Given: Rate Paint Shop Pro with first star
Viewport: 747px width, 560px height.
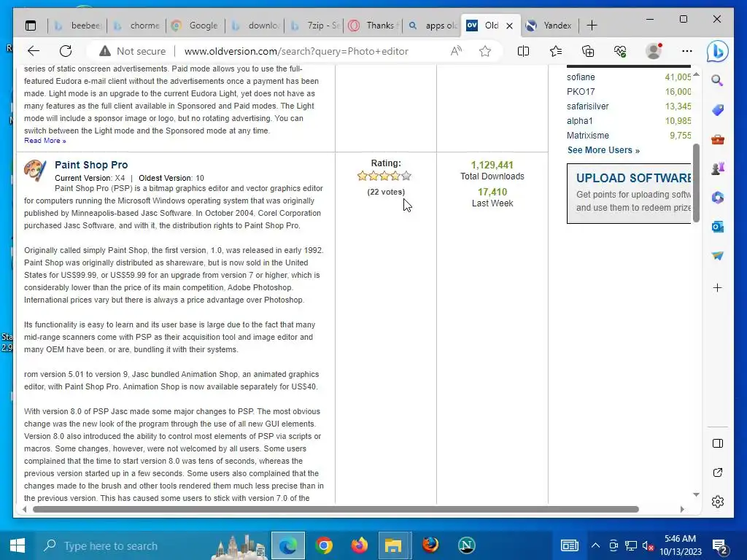Looking at the screenshot, I should 363,176.
